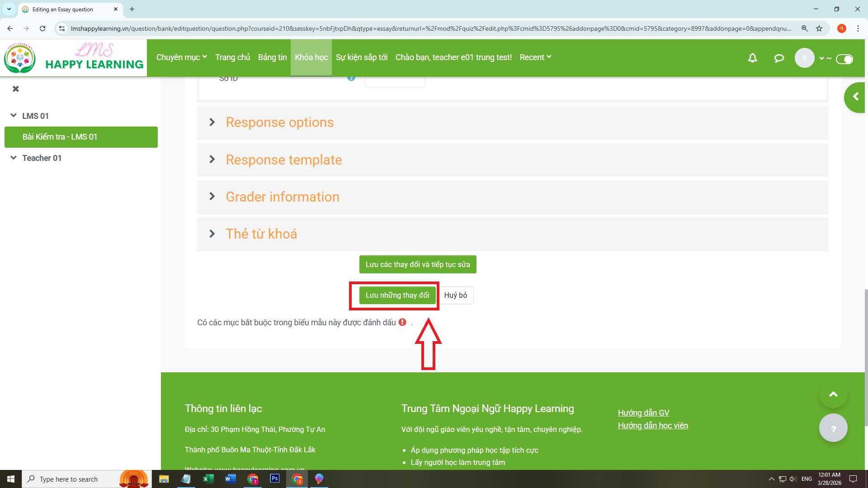868x488 pixels.
Task: Click the floating help question mark button
Action: 833,428
